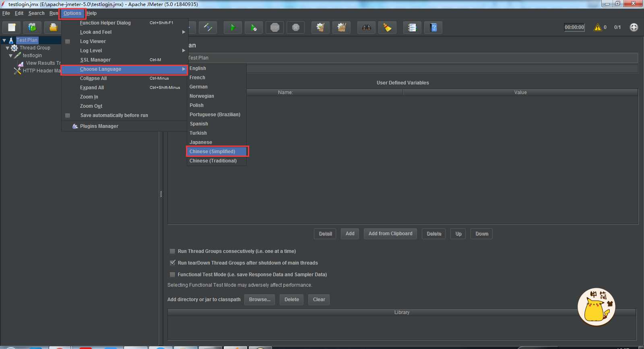
Task: Select the HTTP Header Manager tools icon
Action: pos(17,71)
